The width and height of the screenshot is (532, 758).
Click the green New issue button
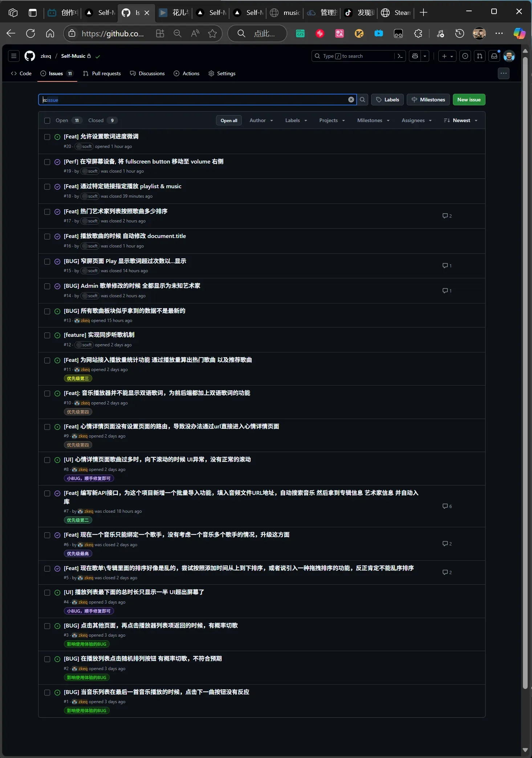pyautogui.click(x=469, y=100)
